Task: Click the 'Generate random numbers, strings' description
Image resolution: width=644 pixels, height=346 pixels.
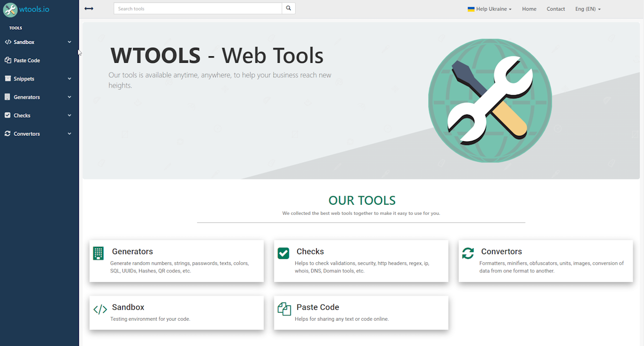Action: point(180,267)
